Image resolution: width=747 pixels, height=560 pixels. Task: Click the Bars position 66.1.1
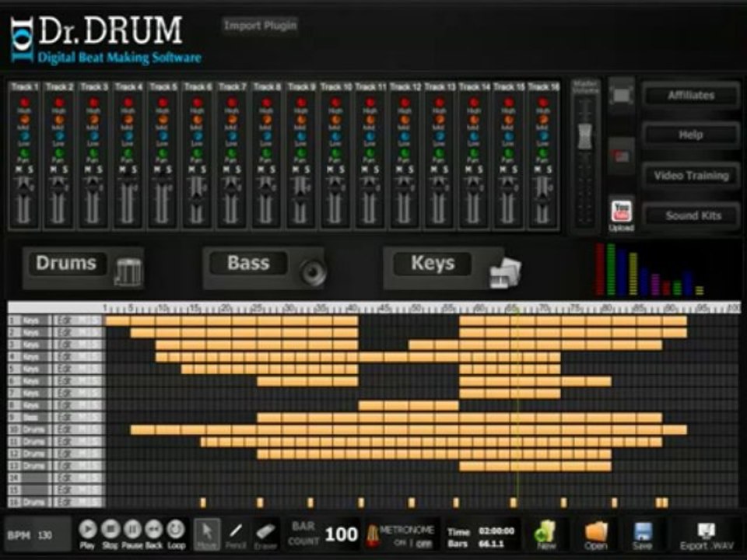(x=491, y=544)
